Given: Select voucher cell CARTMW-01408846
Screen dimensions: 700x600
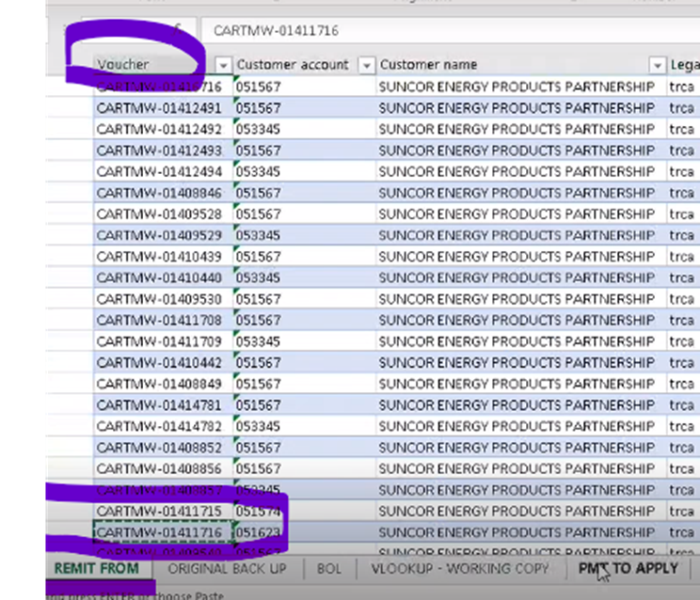Looking at the screenshot, I should [164, 193].
